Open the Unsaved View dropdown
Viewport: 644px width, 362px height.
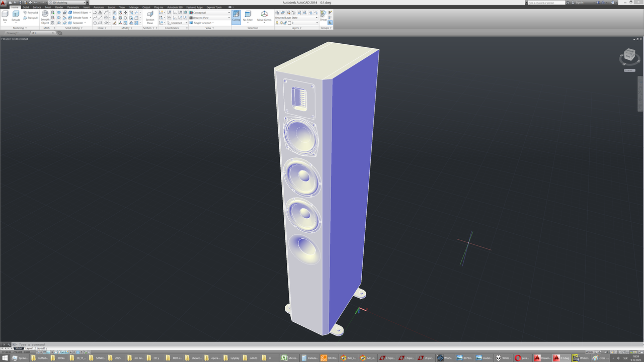pos(210,18)
